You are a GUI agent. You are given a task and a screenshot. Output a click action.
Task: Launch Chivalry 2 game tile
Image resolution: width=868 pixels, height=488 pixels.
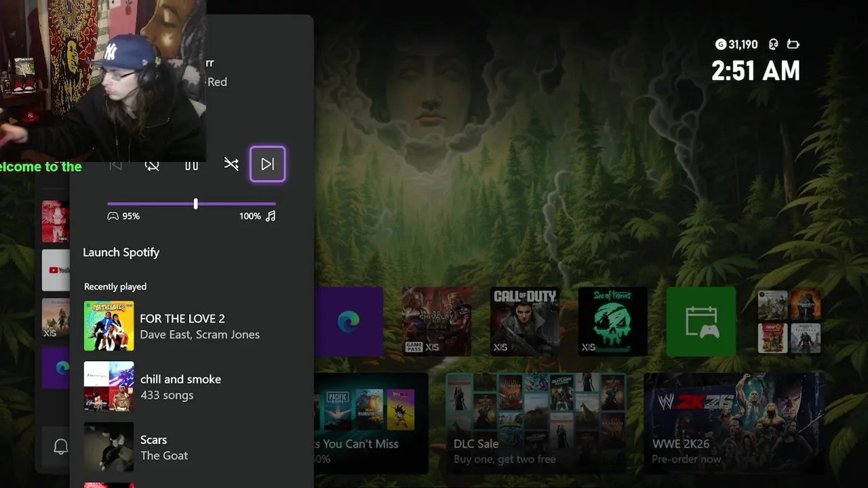437,321
